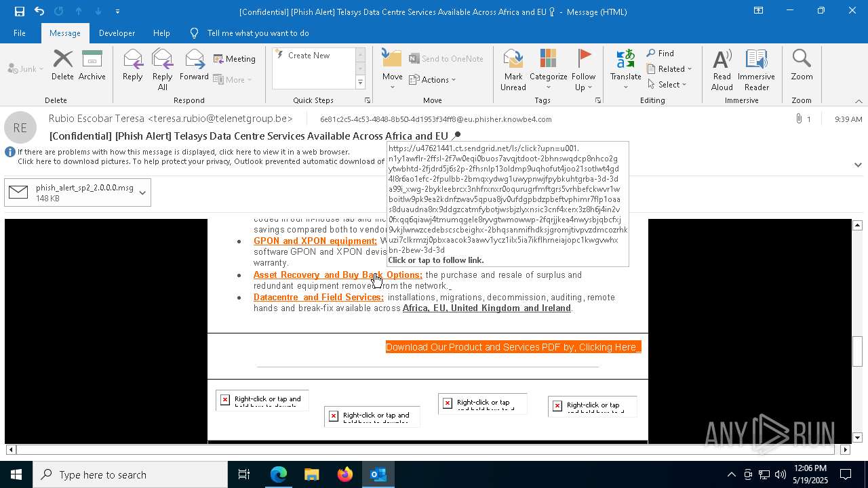Save the message using the floppy icon

(19, 12)
